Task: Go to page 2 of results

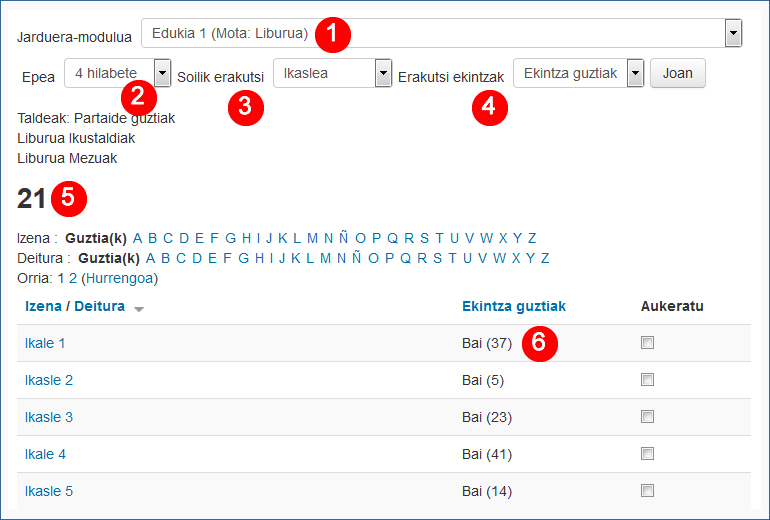Action: coord(73,278)
